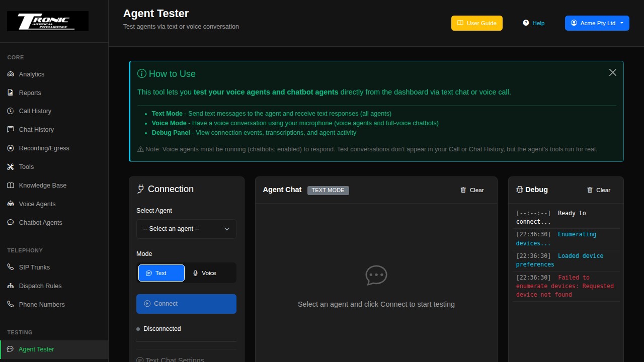Click the bug icon beside Debug heading
This screenshot has height=362, width=644.
pyautogui.click(x=520, y=190)
